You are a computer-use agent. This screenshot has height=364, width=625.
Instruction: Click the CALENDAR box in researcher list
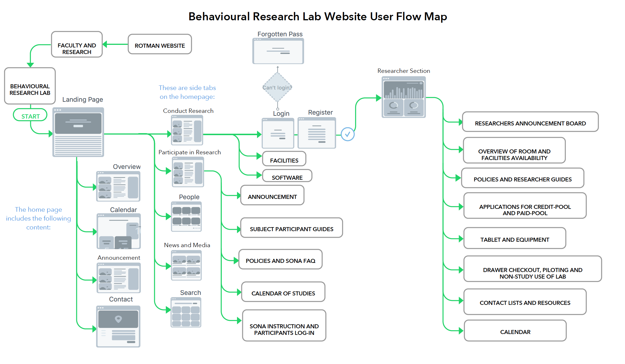515,331
